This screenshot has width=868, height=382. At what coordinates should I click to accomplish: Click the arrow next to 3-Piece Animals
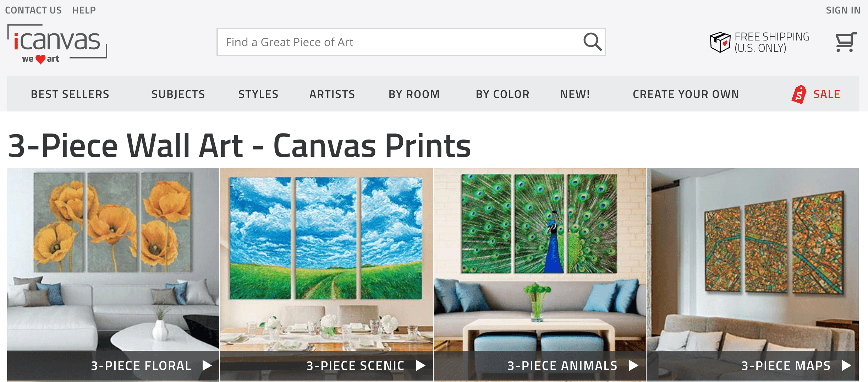click(633, 365)
